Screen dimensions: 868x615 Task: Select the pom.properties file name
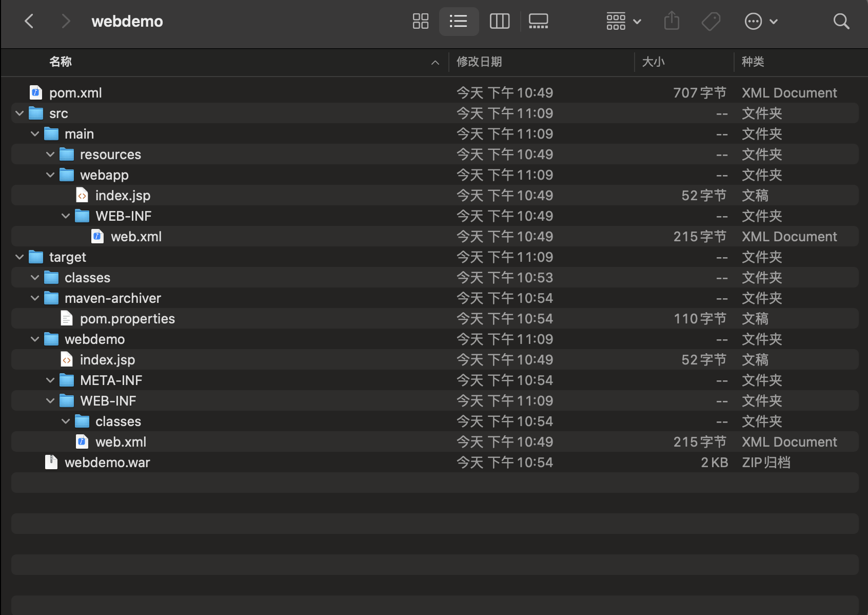coord(127,319)
